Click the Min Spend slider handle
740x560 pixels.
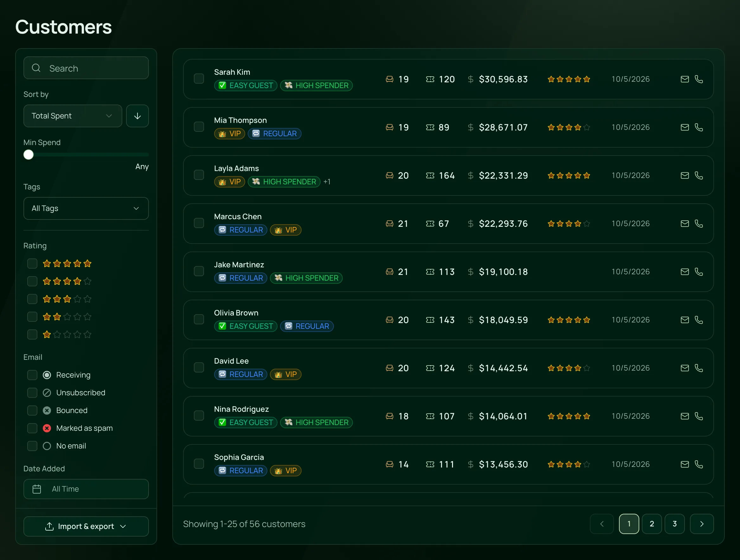[29, 155]
